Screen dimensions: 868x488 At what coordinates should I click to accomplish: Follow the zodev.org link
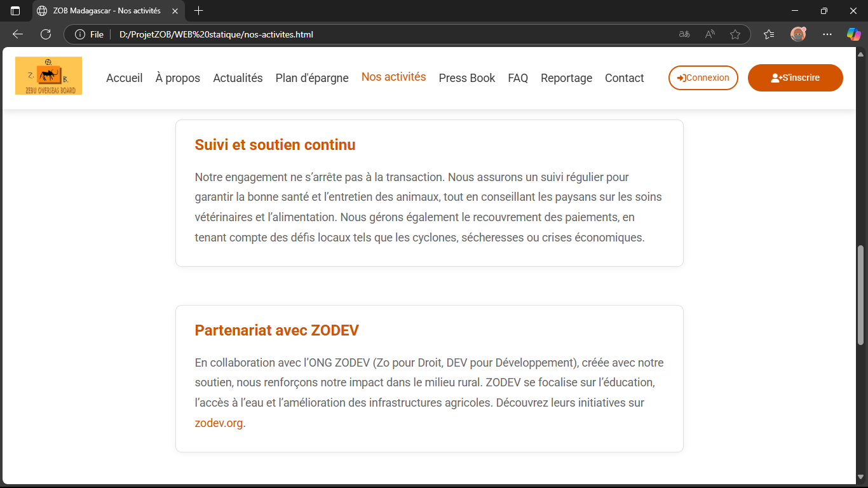[x=219, y=423]
